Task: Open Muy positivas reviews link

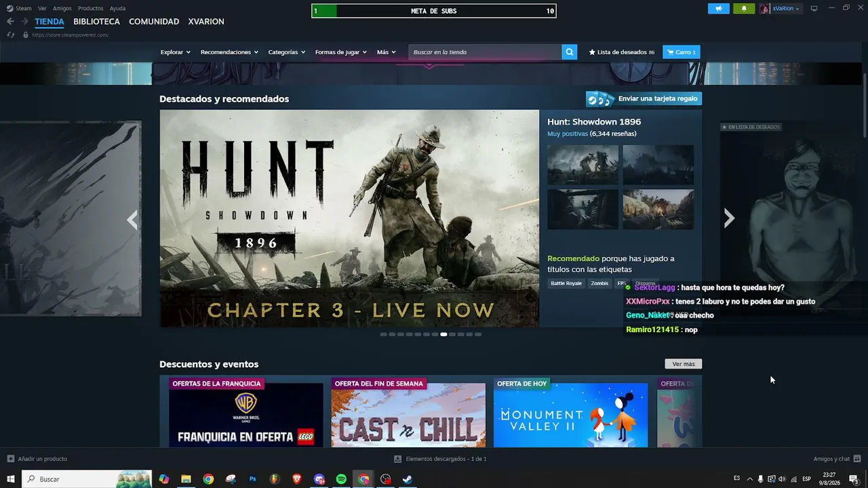Action: [568, 134]
